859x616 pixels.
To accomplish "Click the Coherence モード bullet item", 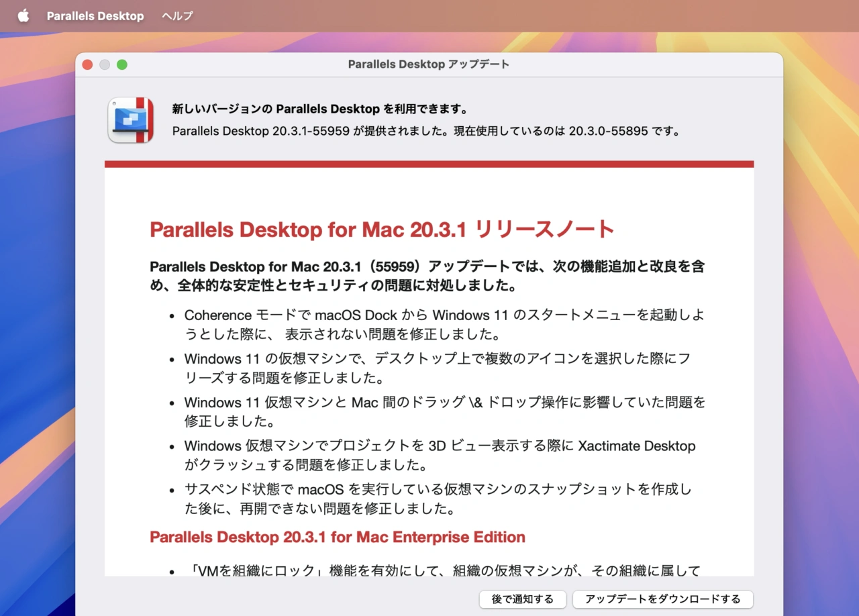I will tap(444, 324).
